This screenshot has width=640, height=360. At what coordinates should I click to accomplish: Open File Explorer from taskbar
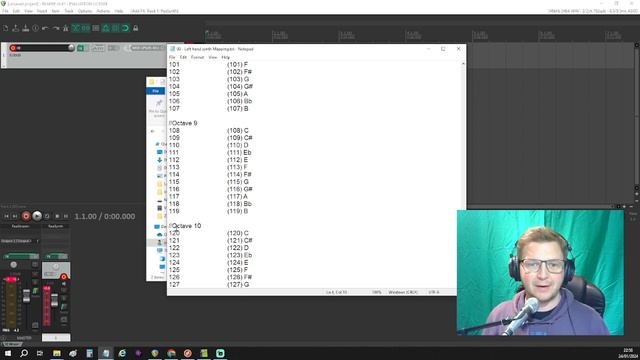pyautogui.click(x=57, y=353)
